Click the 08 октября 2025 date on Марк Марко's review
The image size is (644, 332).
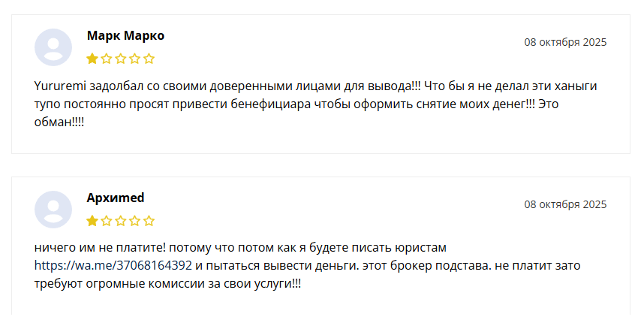click(x=565, y=42)
